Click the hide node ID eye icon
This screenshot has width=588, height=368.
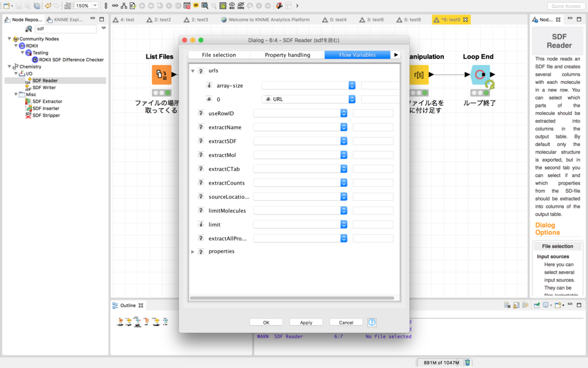point(232,6)
